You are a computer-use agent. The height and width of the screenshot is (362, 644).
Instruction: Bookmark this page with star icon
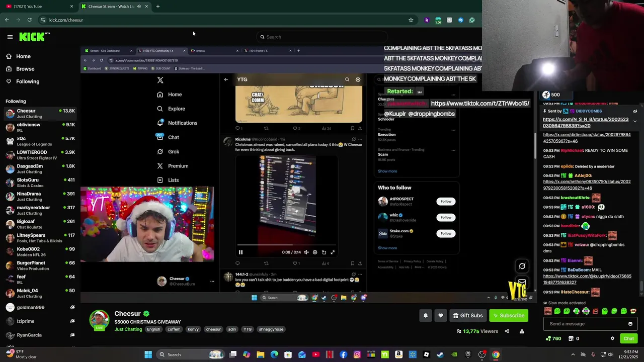411,20
